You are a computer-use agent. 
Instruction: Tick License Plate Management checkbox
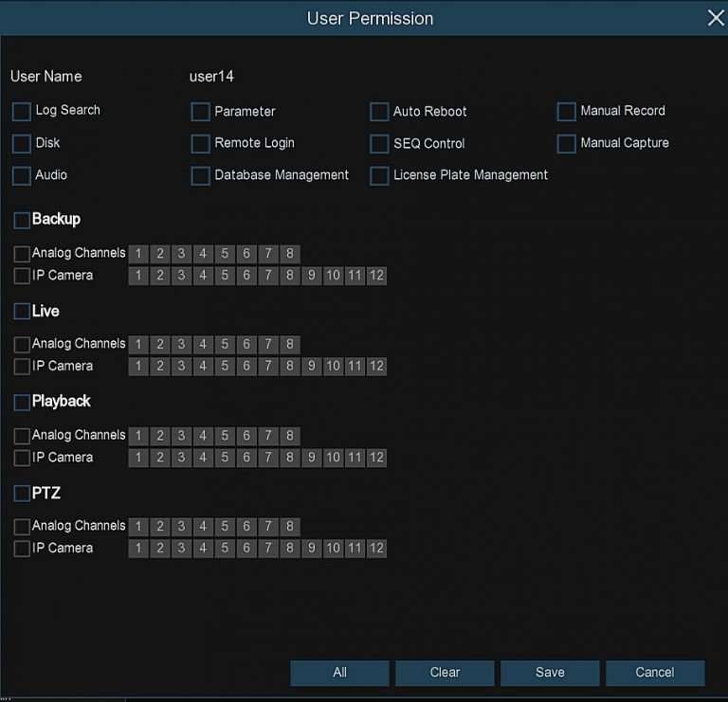[379, 176]
